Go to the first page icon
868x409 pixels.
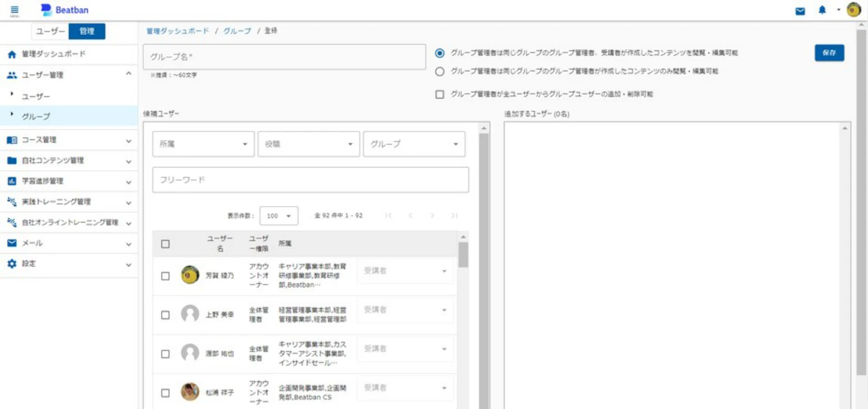388,216
